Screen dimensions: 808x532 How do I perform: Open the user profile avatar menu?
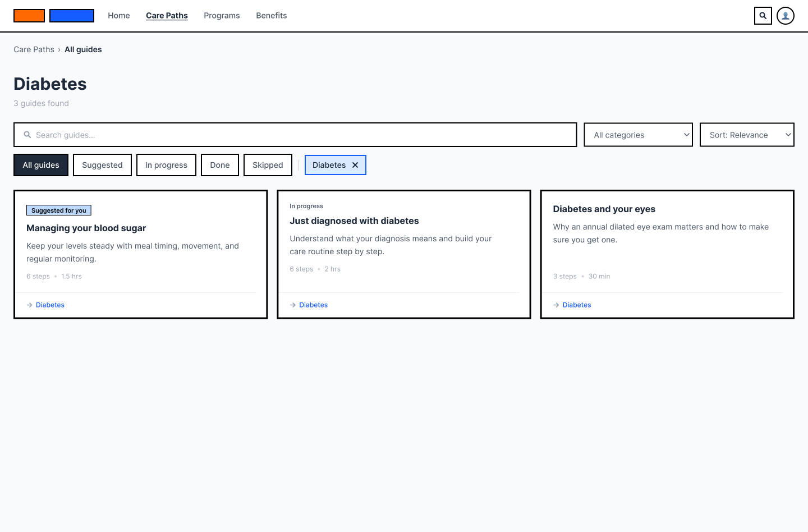tap(786, 16)
